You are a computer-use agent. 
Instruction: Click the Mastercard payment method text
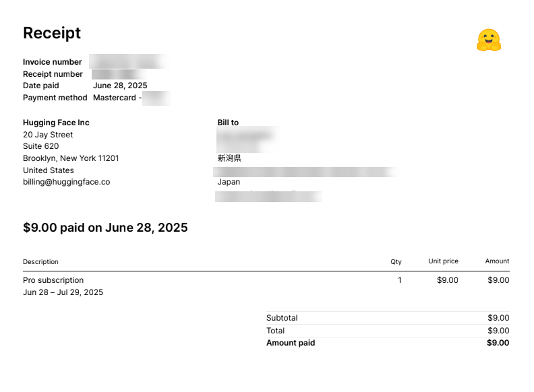point(116,98)
